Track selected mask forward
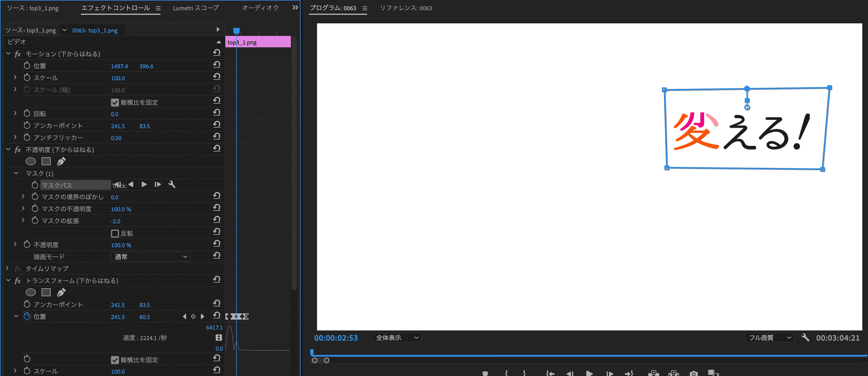Image resolution: width=868 pixels, height=376 pixels. tap(144, 185)
